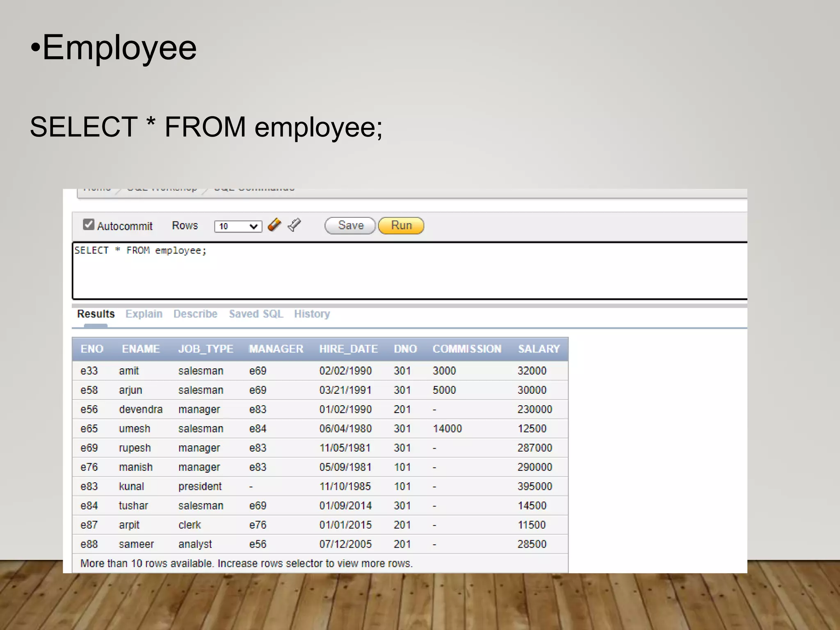Click the MANAGER column header
Screen dimensions: 840x630
coord(276,349)
